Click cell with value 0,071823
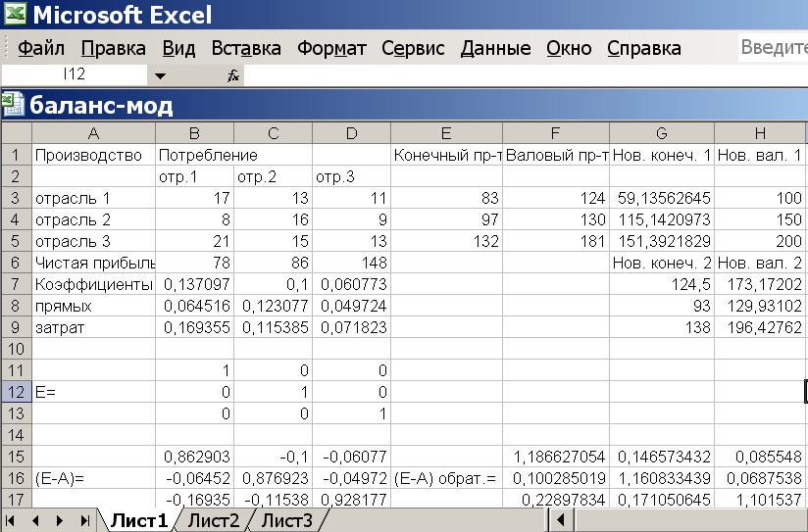 (x=351, y=327)
